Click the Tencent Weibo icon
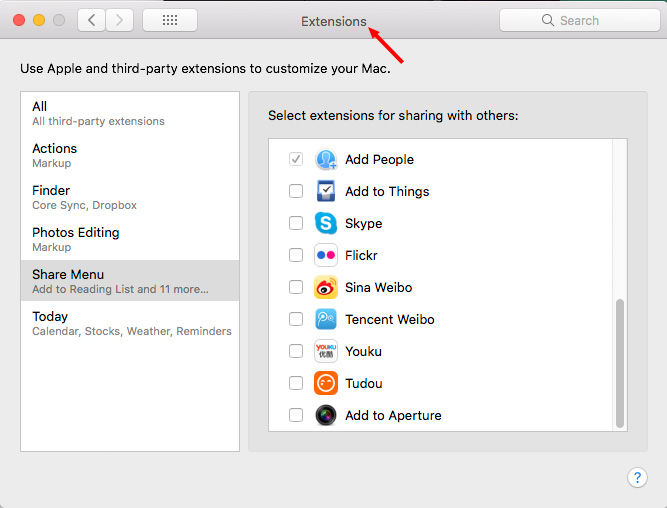667x508 pixels. [326, 319]
